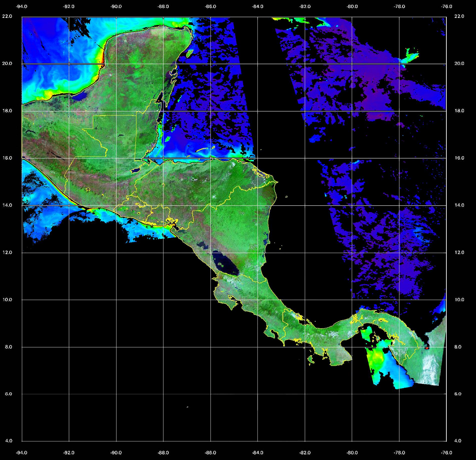The width and height of the screenshot is (476, 460).
Task: Click the -86.0 longitude label along the bottom axis
Action: [x=210, y=453]
